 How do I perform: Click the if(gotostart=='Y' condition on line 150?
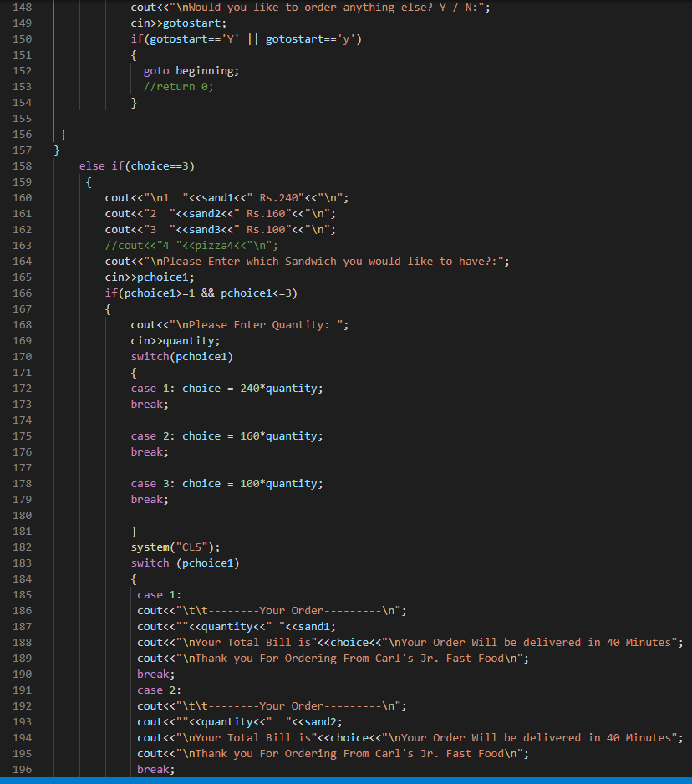[x=185, y=39]
